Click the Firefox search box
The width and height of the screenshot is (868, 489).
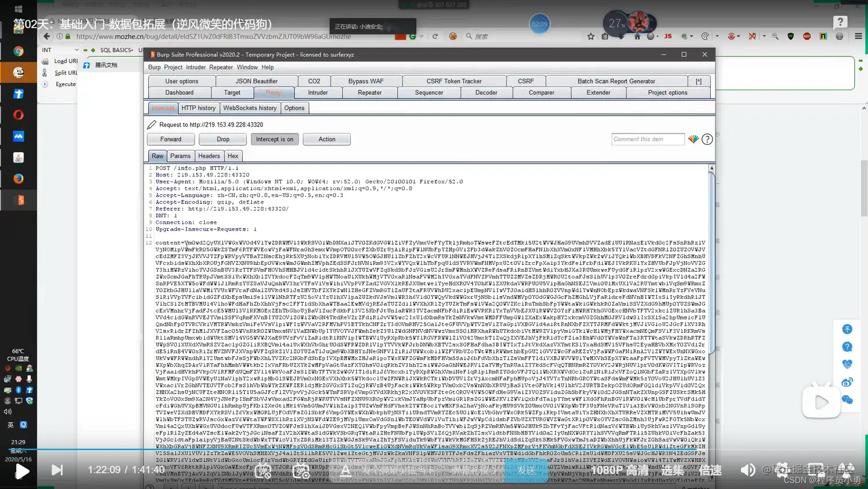[x=522, y=36]
